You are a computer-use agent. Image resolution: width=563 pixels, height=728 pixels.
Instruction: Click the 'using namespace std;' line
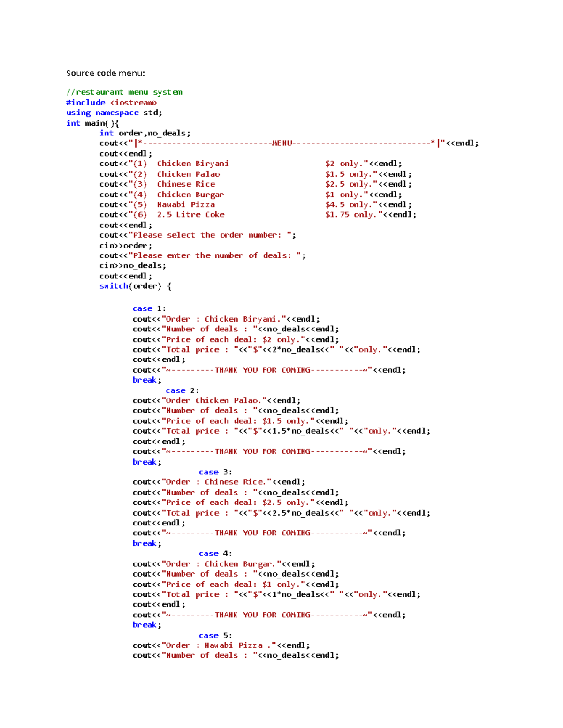point(114,113)
